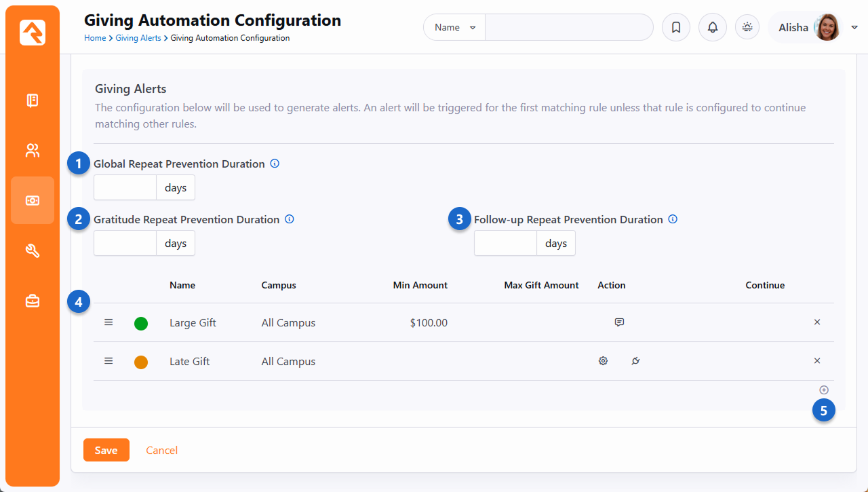Image resolution: width=868 pixels, height=492 pixels.
Task: Remove the Late Gift alert row
Action: (817, 361)
